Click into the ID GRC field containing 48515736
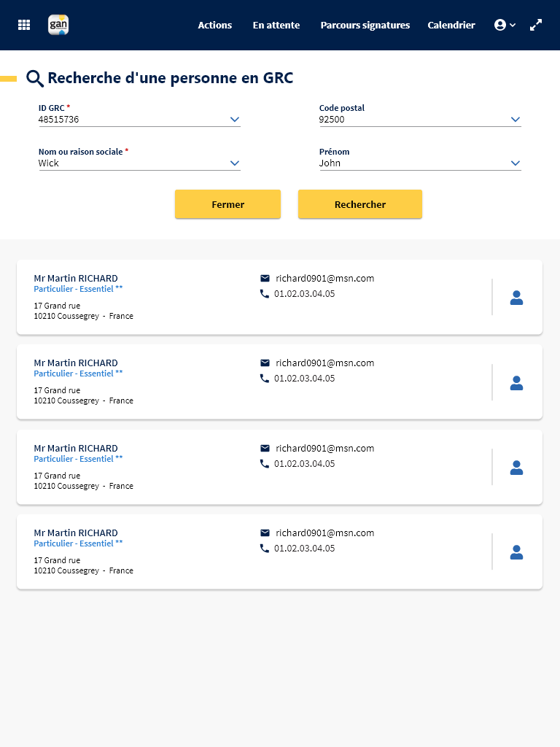 [x=133, y=120]
